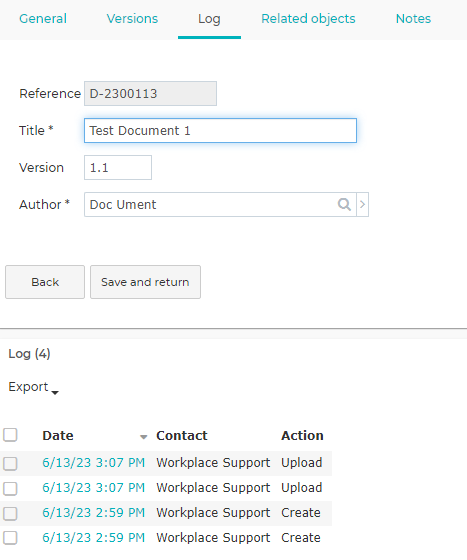Sort log by Contact column header
This screenshot has width=467, height=560.
click(x=182, y=436)
